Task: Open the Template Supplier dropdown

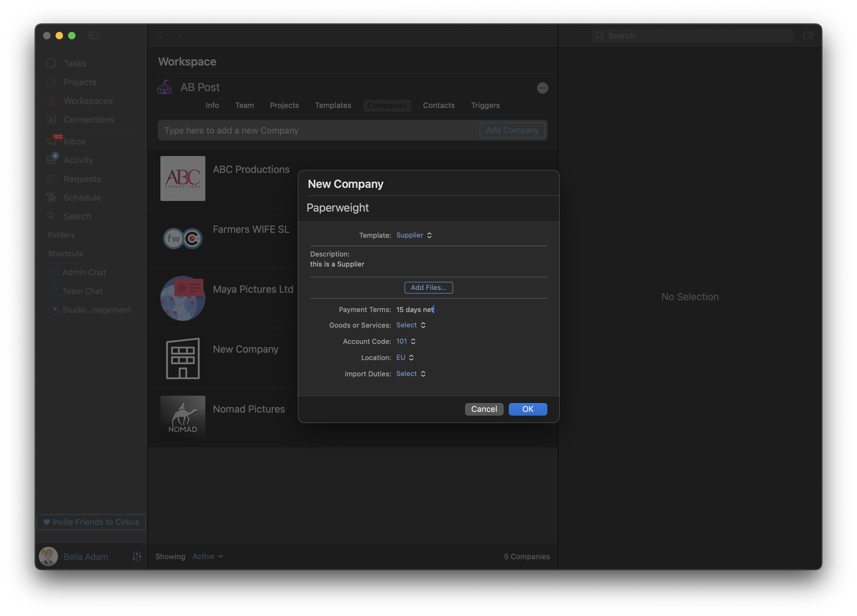Action: [414, 235]
